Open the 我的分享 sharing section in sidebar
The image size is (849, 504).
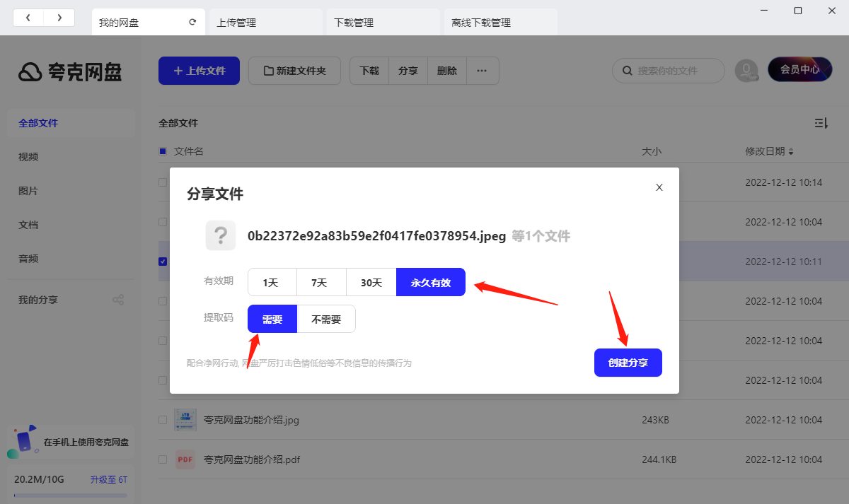36,299
